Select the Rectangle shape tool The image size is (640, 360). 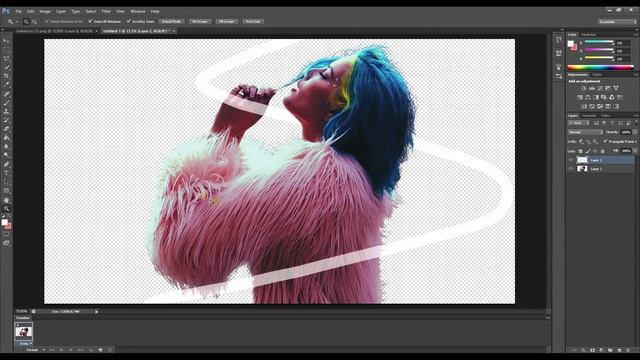pos(6,191)
